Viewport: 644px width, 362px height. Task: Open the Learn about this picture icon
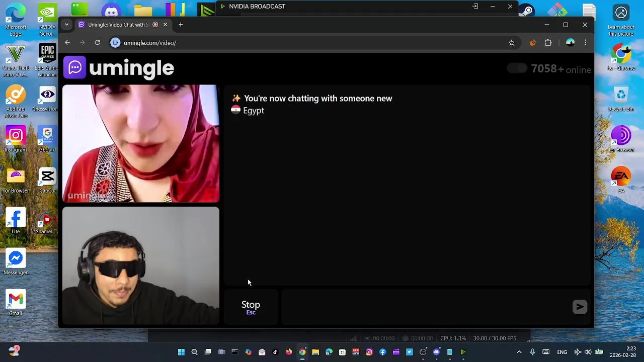click(621, 20)
